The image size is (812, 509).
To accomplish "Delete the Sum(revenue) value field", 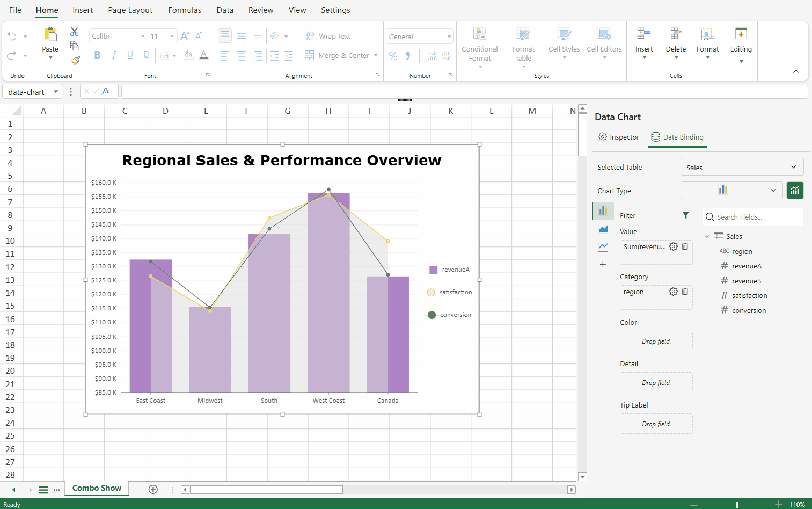I will [x=685, y=246].
